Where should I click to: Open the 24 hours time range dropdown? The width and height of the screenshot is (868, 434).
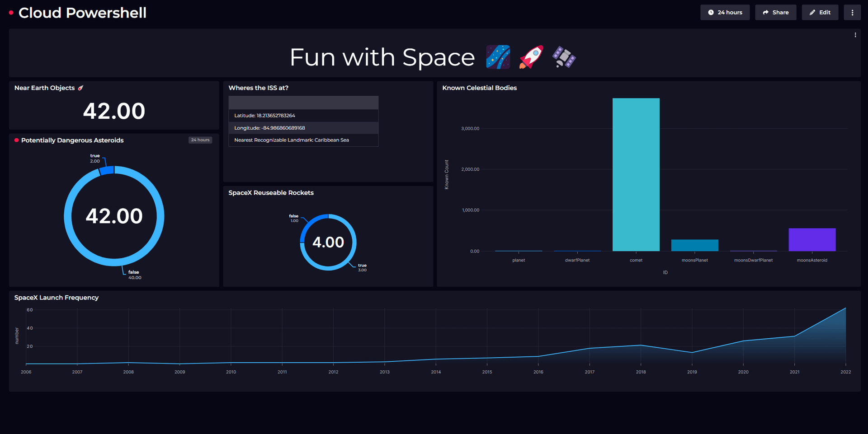(725, 12)
